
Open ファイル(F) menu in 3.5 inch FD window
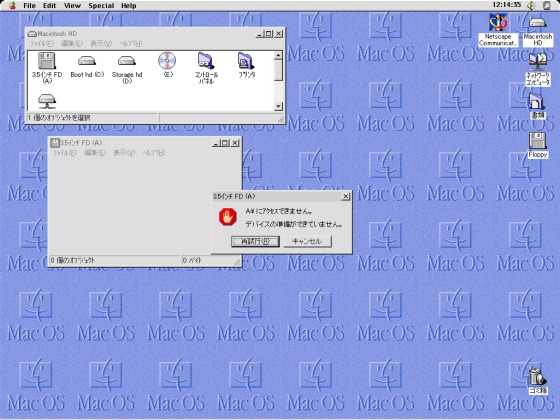pos(65,153)
